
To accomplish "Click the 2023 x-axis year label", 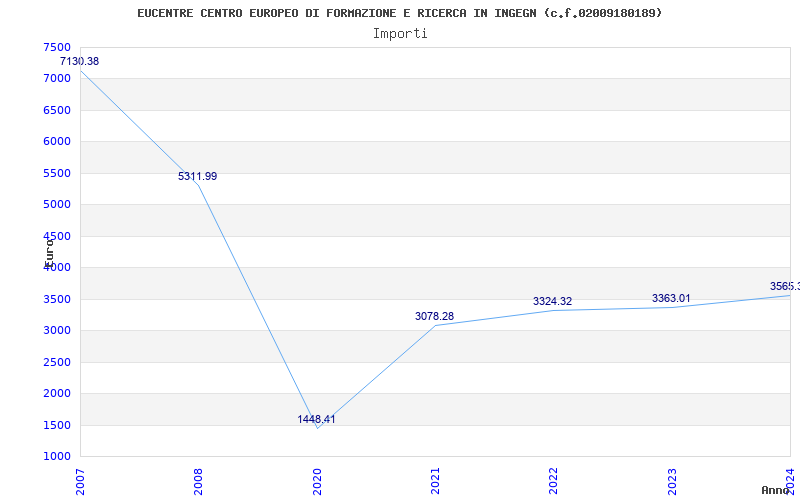I will click(x=672, y=482).
